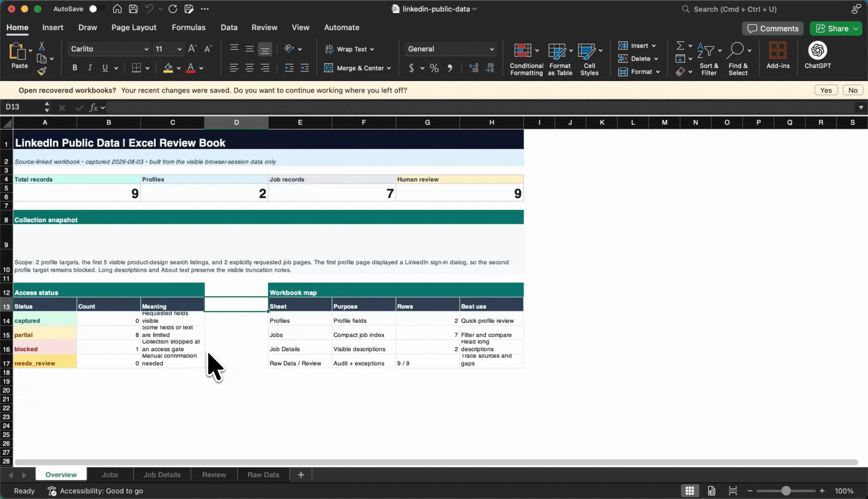Toggle Italic formatting
Image resolution: width=868 pixels, height=499 pixels.
pos(90,68)
